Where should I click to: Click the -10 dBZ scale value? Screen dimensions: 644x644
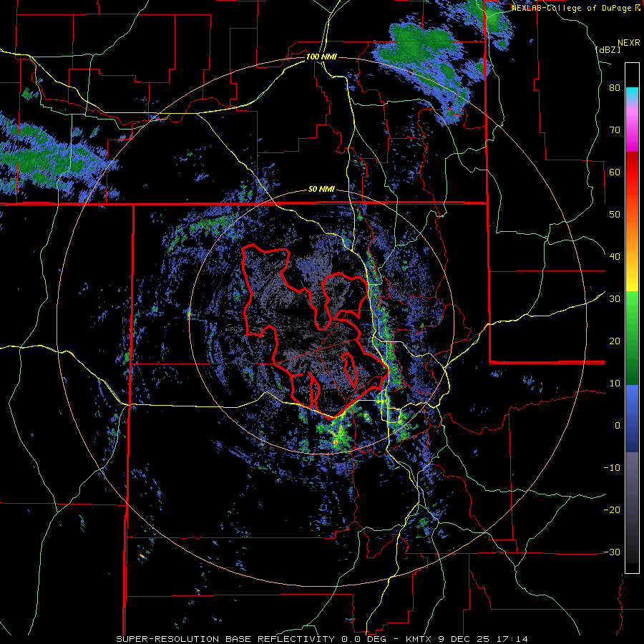[x=612, y=468]
